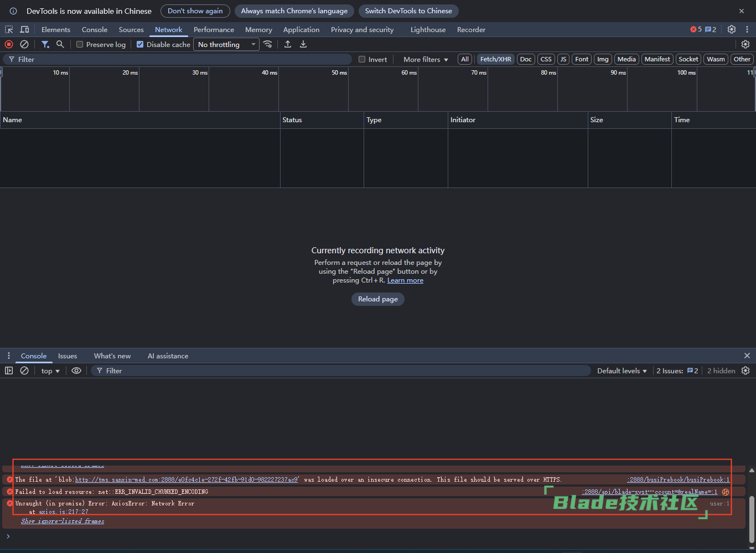
Task: Open the Default levels dropdown
Action: coord(622,371)
